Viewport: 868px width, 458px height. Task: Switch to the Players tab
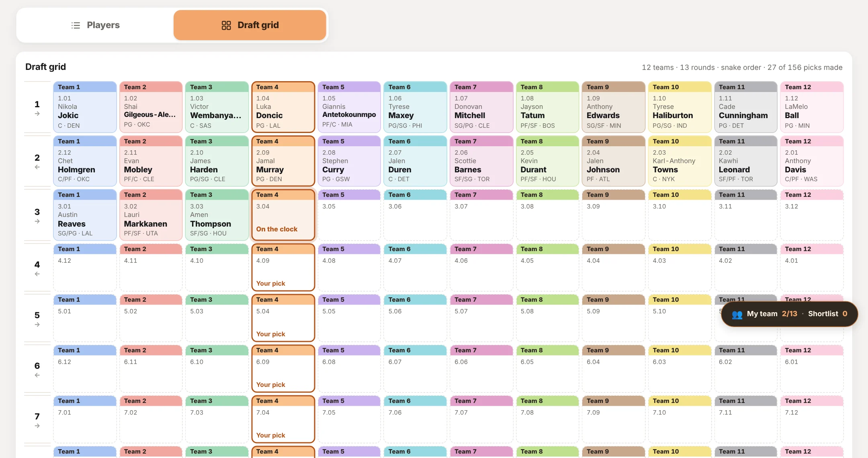95,25
